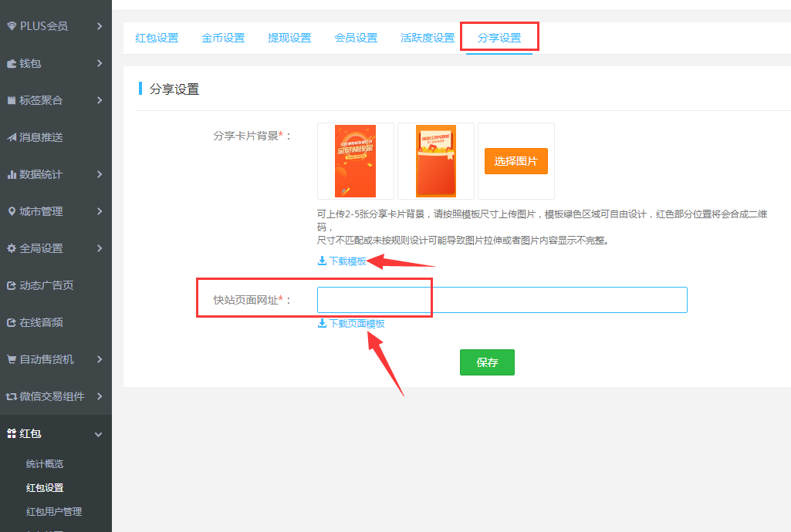Click the 快站页面网址 input field
This screenshot has width=791, height=532.
[502, 300]
